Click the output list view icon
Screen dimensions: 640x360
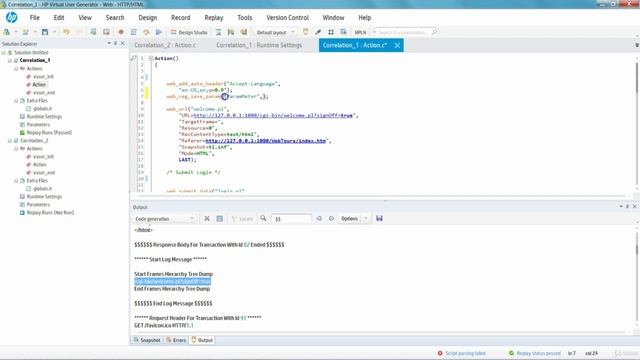pos(220,218)
